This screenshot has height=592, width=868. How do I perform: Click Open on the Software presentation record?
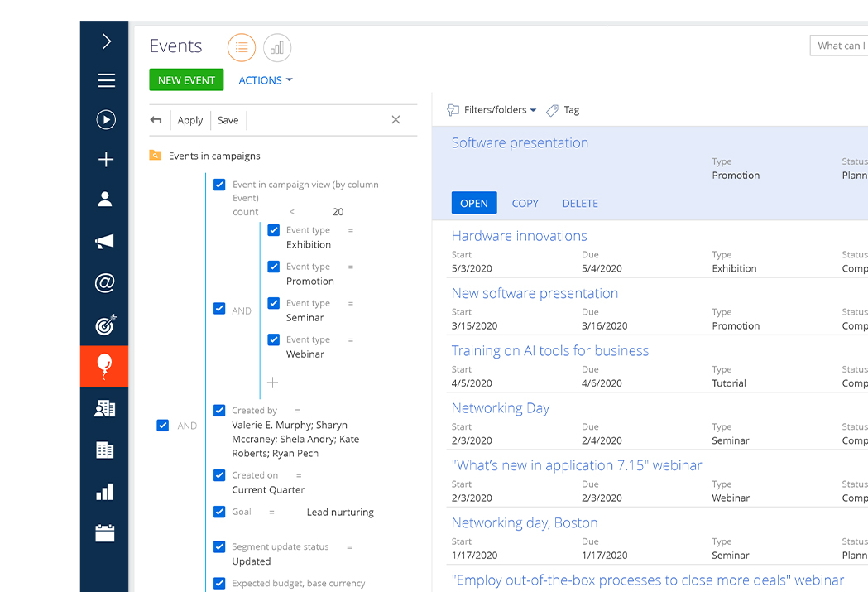474,203
